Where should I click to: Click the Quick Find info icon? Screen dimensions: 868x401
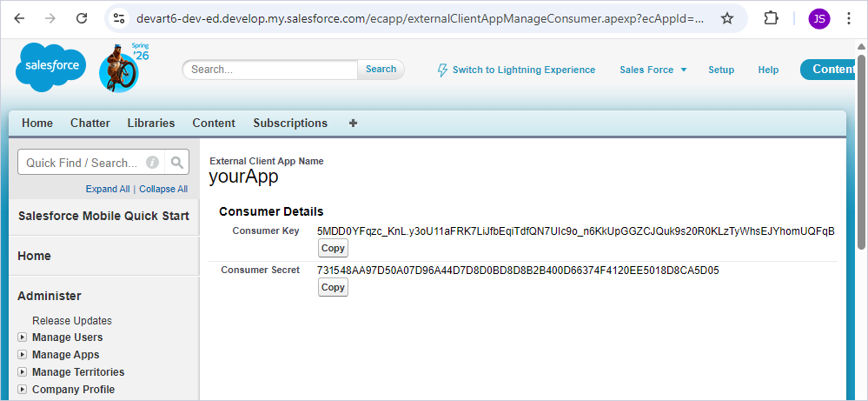coord(152,163)
